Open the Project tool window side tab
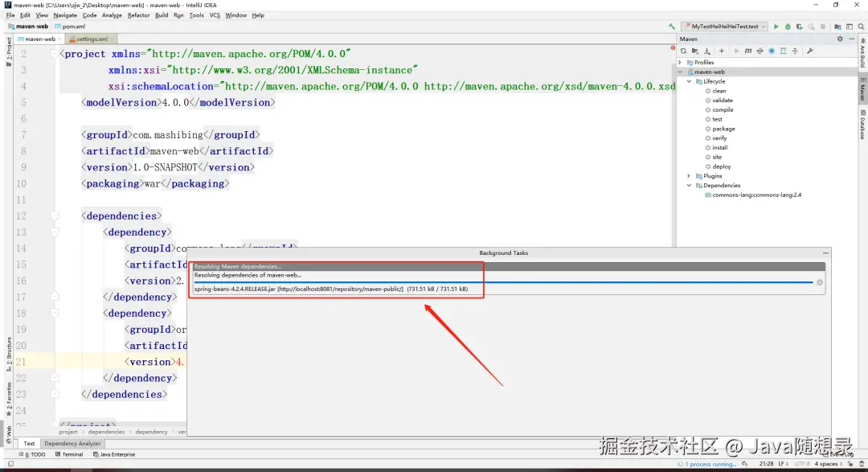This screenshot has width=868, height=472. (x=8, y=51)
